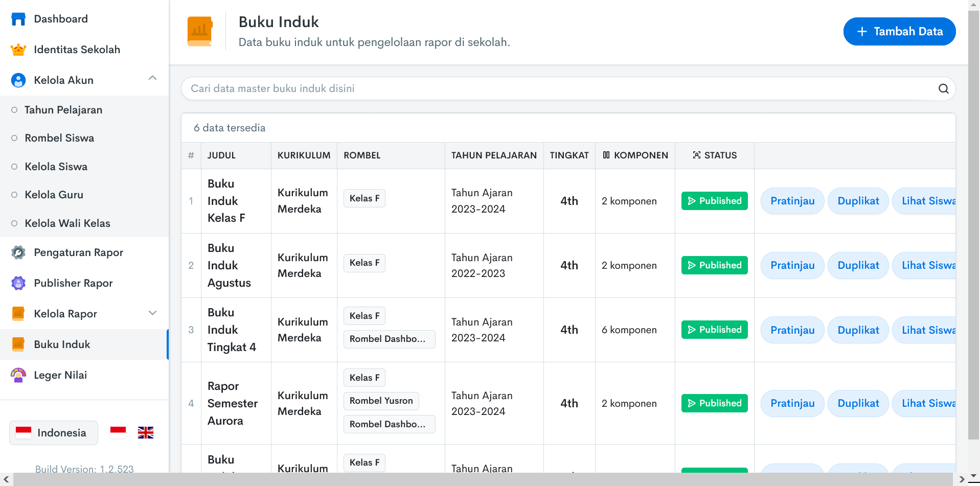Collapse the Kelola Akun submenu

pos(152,78)
